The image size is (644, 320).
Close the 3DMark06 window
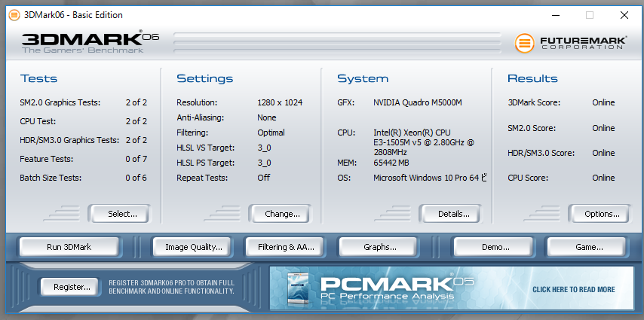click(x=624, y=15)
